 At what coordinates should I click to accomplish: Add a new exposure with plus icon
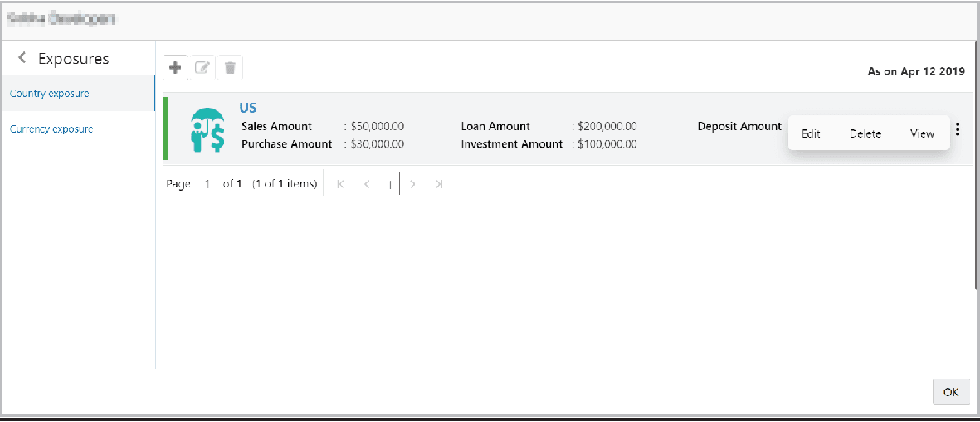(176, 67)
